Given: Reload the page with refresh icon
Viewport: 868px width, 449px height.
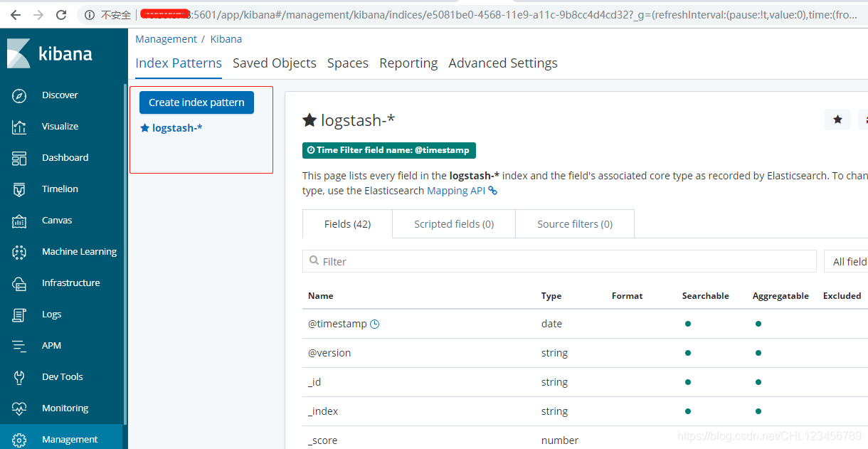Looking at the screenshot, I should [x=61, y=14].
